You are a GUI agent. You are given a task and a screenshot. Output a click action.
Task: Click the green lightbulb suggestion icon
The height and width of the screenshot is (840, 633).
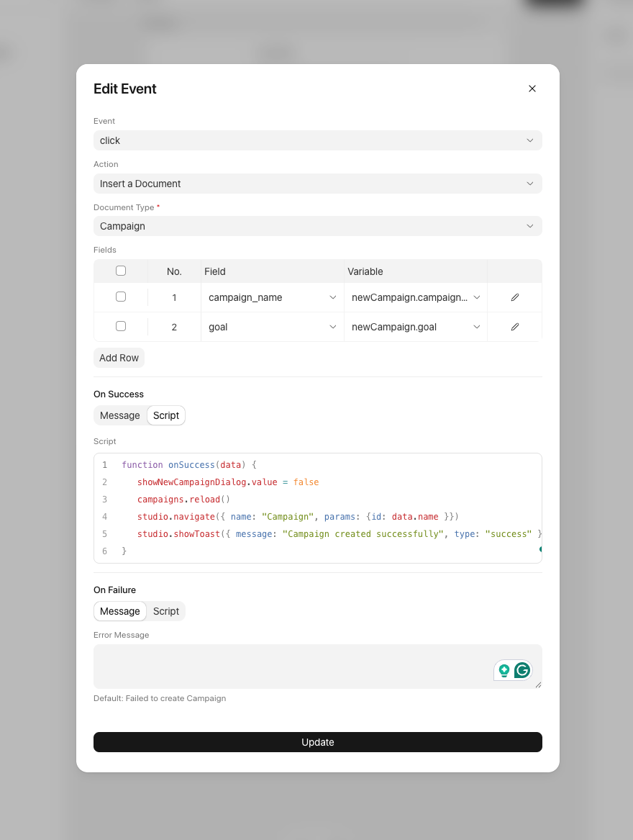[x=504, y=670]
